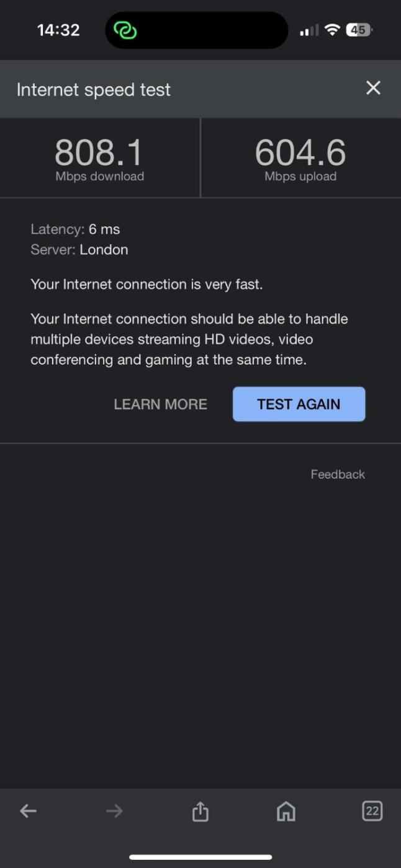Send feedback via the Feedback link
401x868 pixels.
coord(338,474)
